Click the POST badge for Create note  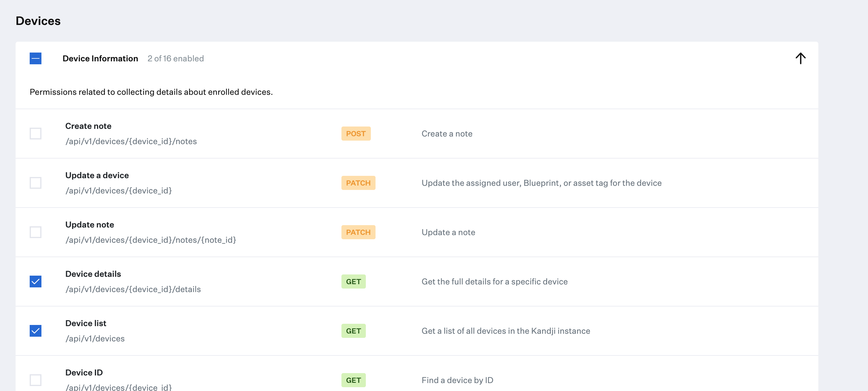click(356, 134)
